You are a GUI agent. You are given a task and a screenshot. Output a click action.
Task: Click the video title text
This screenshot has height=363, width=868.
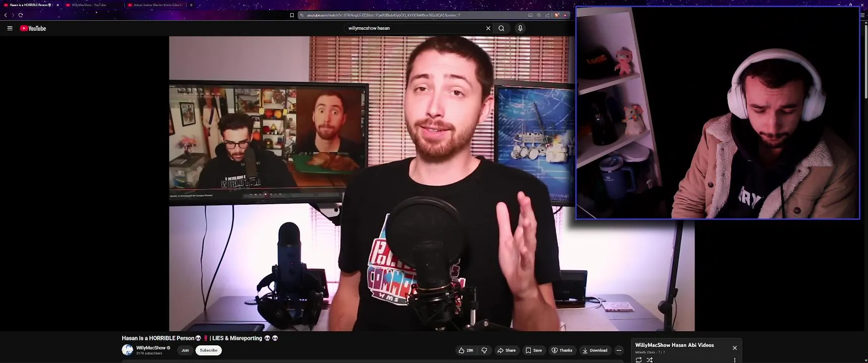click(x=200, y=338)
